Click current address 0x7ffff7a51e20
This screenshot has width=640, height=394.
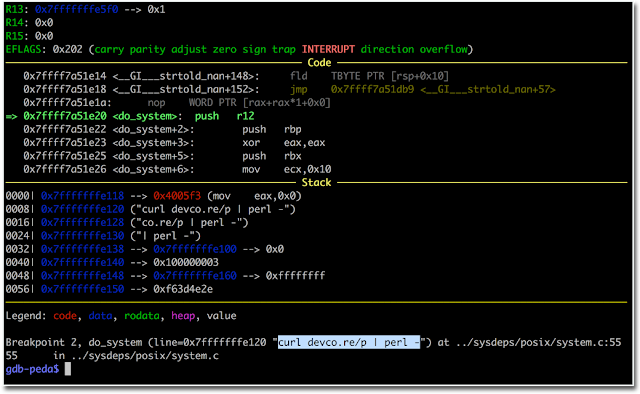[x=64, y=116]
